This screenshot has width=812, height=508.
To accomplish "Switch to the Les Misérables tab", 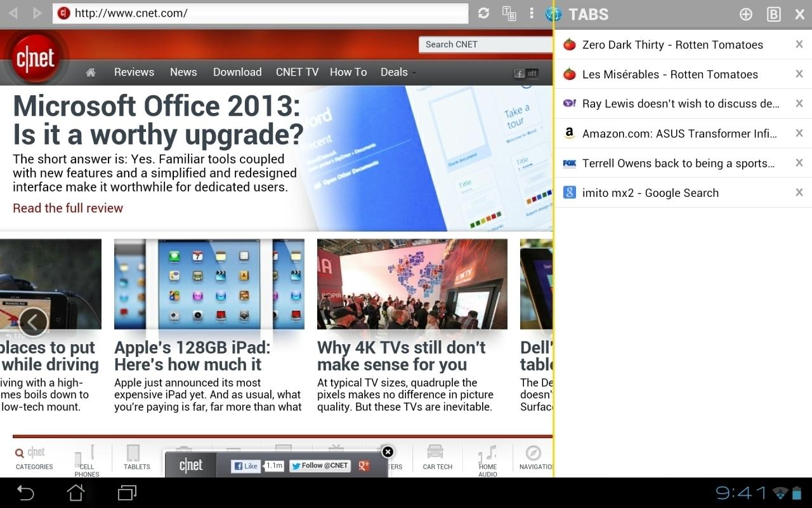I will point(670,74).
